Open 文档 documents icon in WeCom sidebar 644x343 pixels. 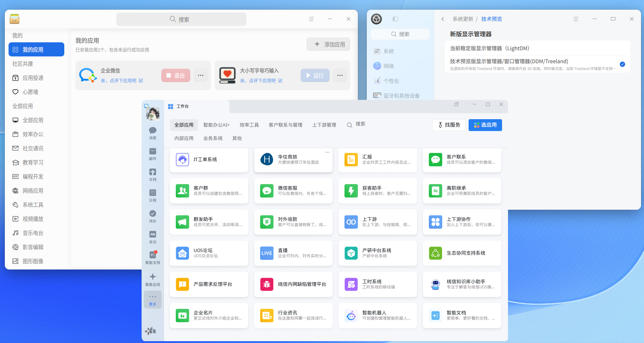[153, 174]
